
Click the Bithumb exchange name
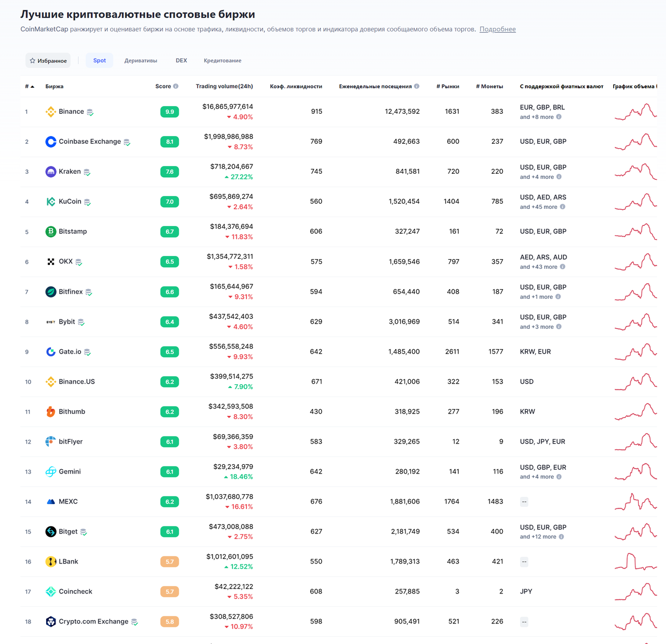(72, 411)
